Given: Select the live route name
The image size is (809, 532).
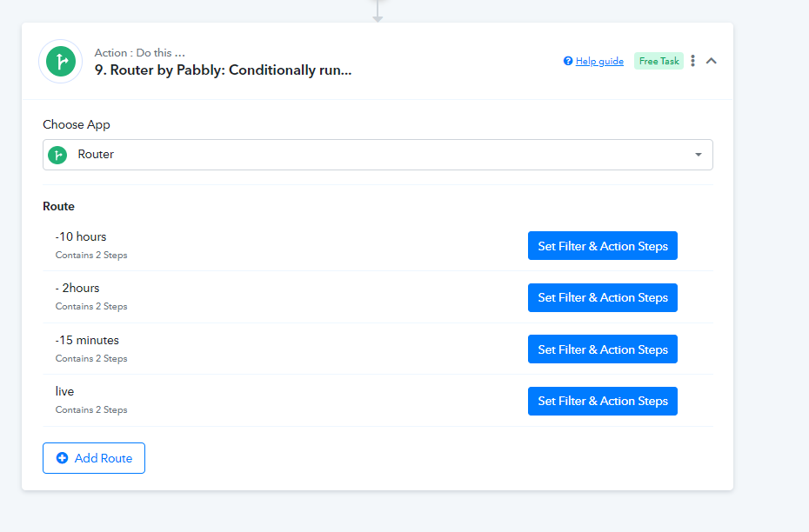Looking at the screenshot, I should coord(64,391).
